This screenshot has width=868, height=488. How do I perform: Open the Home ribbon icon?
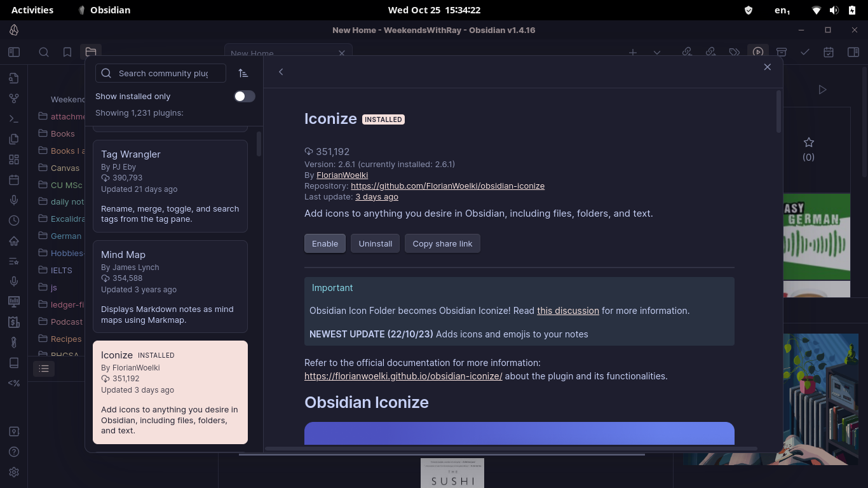14,241
